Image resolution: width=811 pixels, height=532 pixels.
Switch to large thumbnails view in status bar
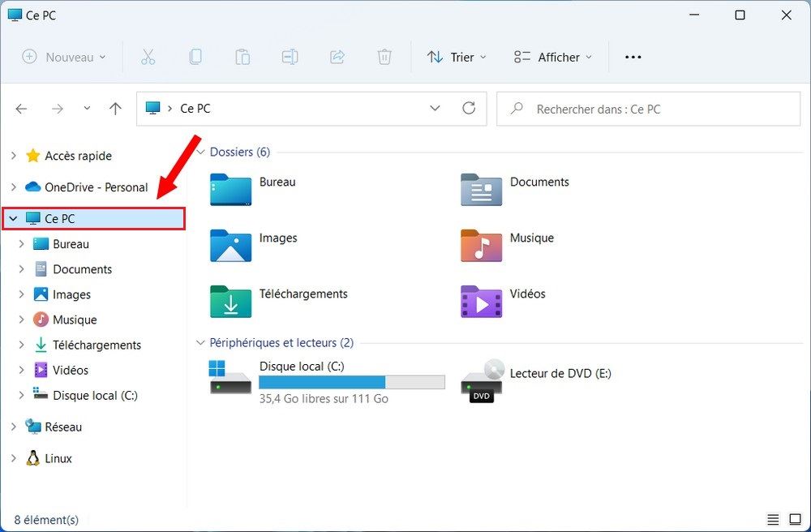pos(795,519)
